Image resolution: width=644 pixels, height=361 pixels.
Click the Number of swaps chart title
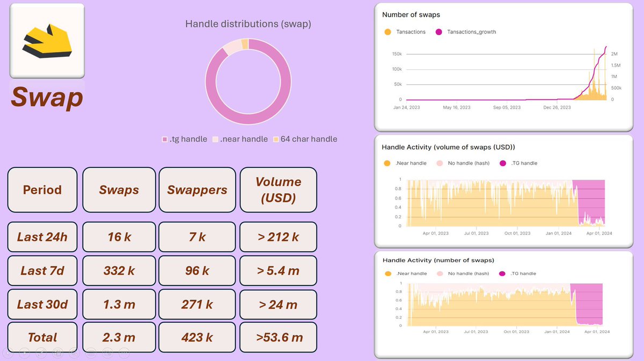pyautogui.click(x=411, y=14)
